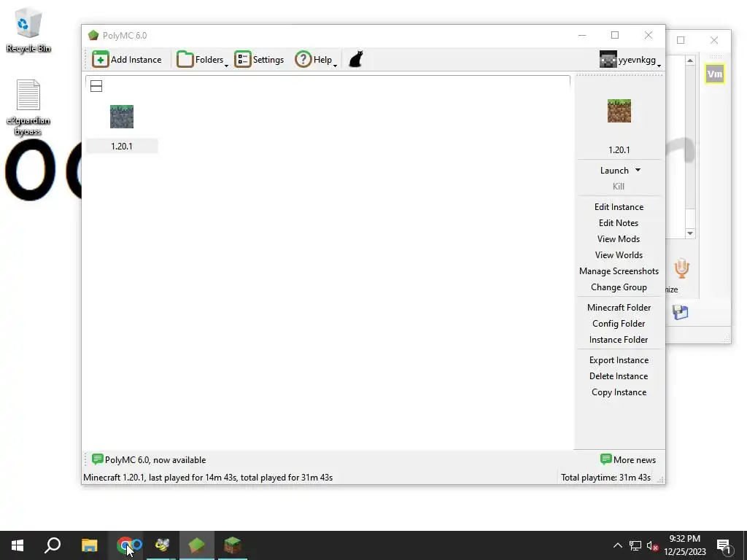
Task: Click the microphone icon in background window
Action: pos(682,268)
